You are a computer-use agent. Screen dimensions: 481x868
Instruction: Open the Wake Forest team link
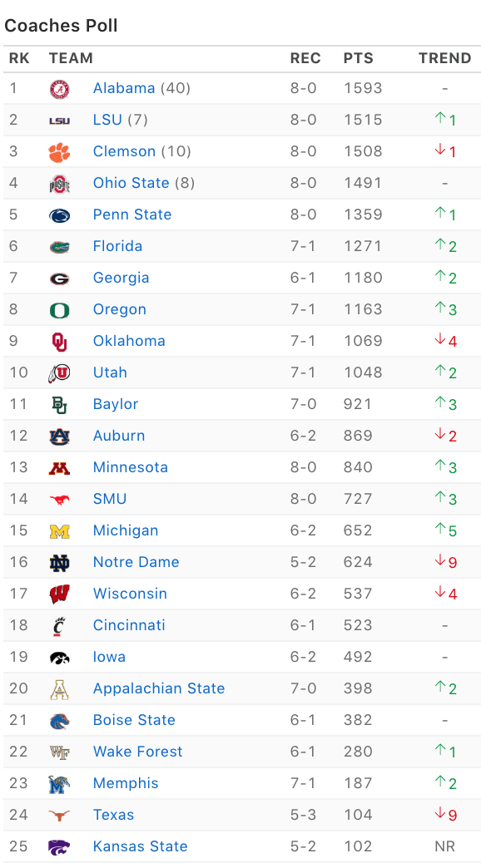pyautogui.click(x=137, y=752)
